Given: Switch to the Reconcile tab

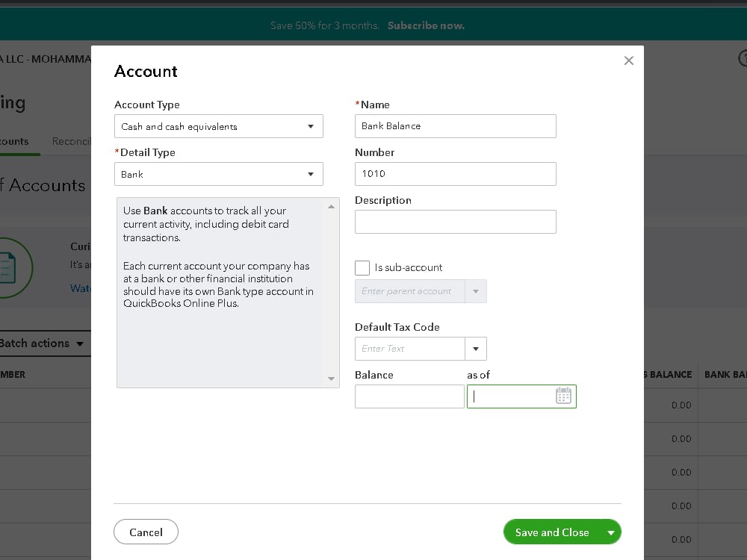Looking at the screenshot, I should click(72, 141).
